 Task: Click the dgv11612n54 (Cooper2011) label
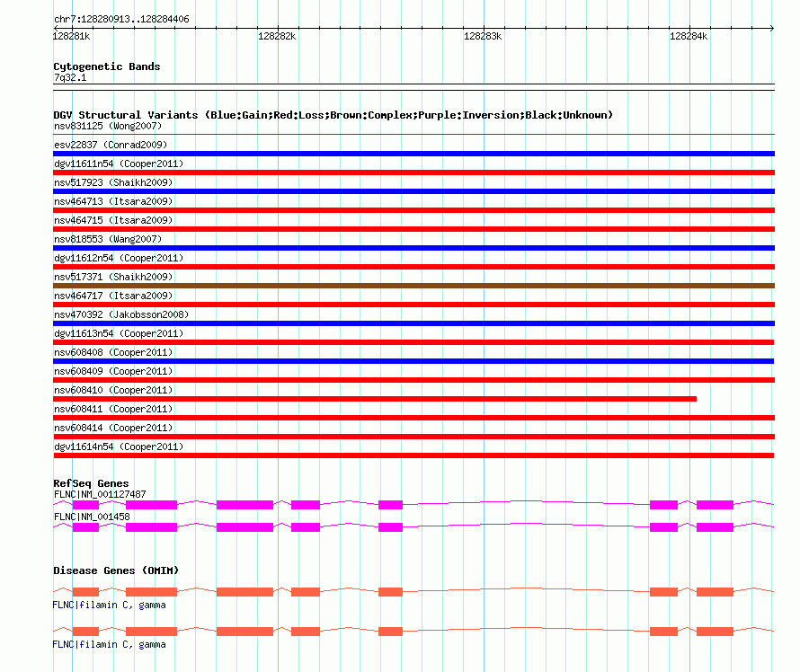(x=119, y=258)
